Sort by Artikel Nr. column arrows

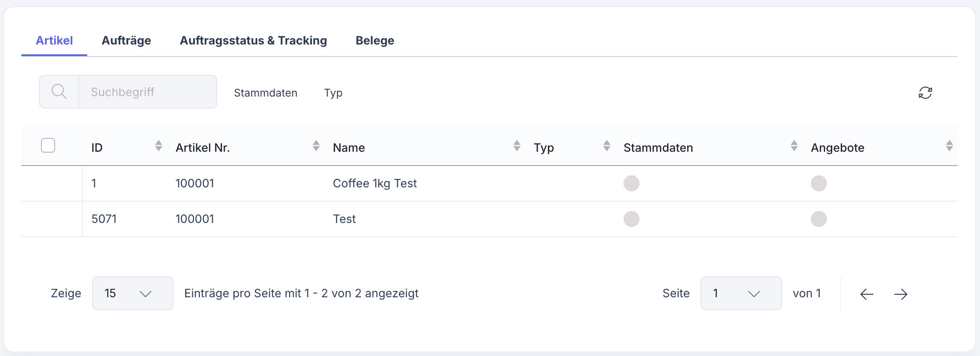(x=316, y=146)
